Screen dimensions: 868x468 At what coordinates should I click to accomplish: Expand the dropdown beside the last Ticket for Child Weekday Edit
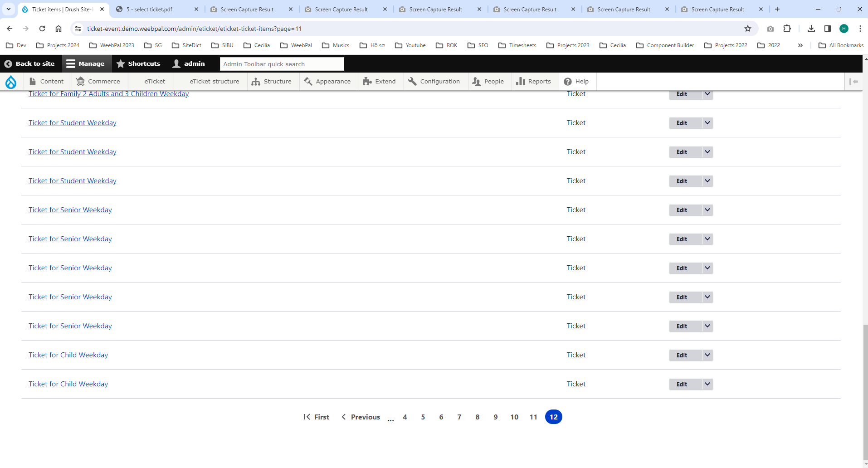pyautogui.click(x=707, y=384)
